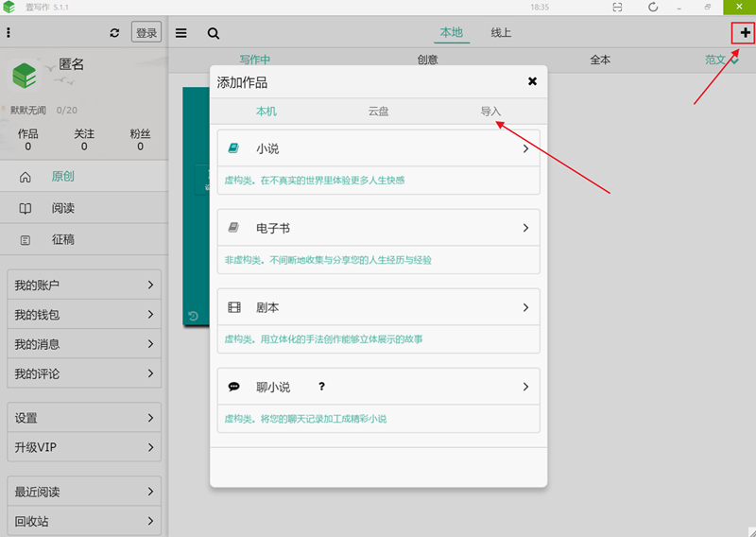Click the 电子书 description text 非虚构类
The height and width of the screenshot is (537, 756).
pyautogui.click(x=328, y=260)
